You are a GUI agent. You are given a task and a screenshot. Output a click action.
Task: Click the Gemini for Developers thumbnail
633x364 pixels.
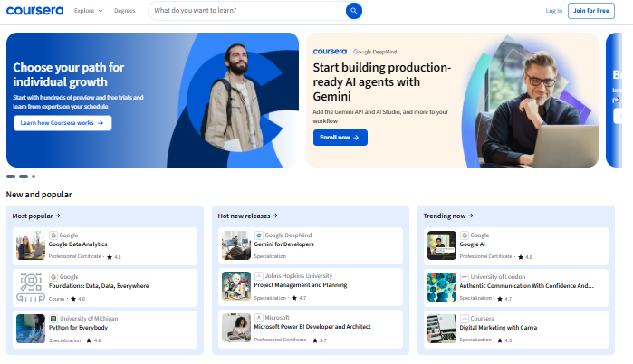(x=236, y=245)
